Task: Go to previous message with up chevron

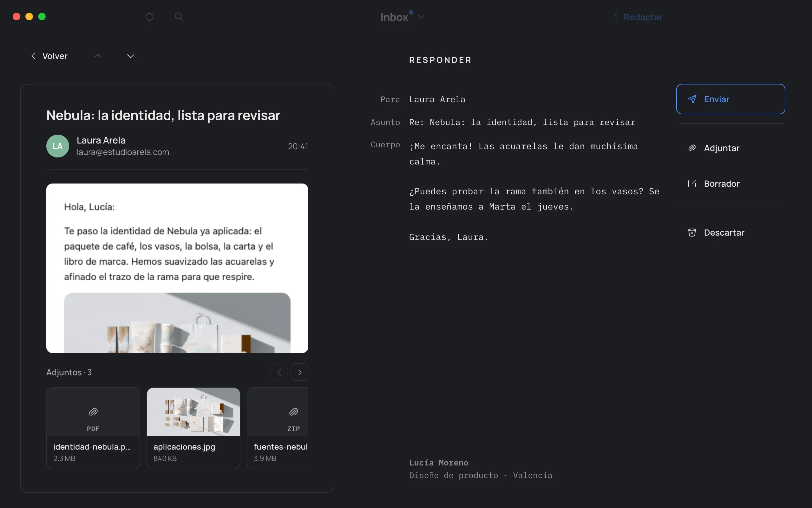Action: (x=98, y=56)
